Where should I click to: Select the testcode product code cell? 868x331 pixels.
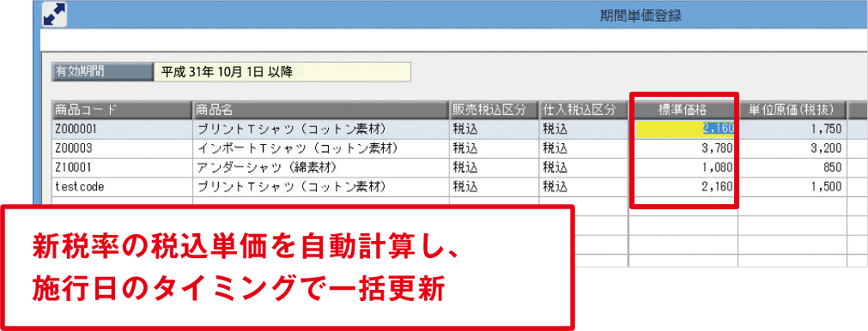pyautogui.click(x=122, y=187)
